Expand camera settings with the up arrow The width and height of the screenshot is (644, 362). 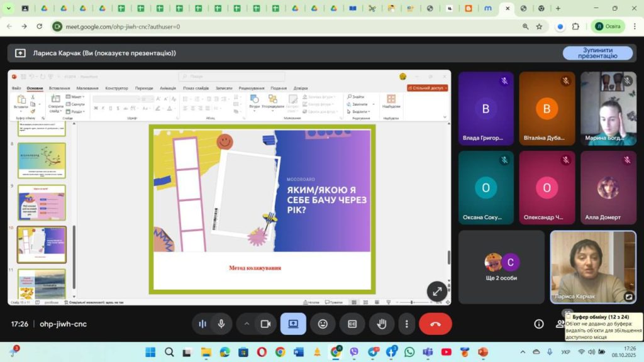click(x=247, y=324)
